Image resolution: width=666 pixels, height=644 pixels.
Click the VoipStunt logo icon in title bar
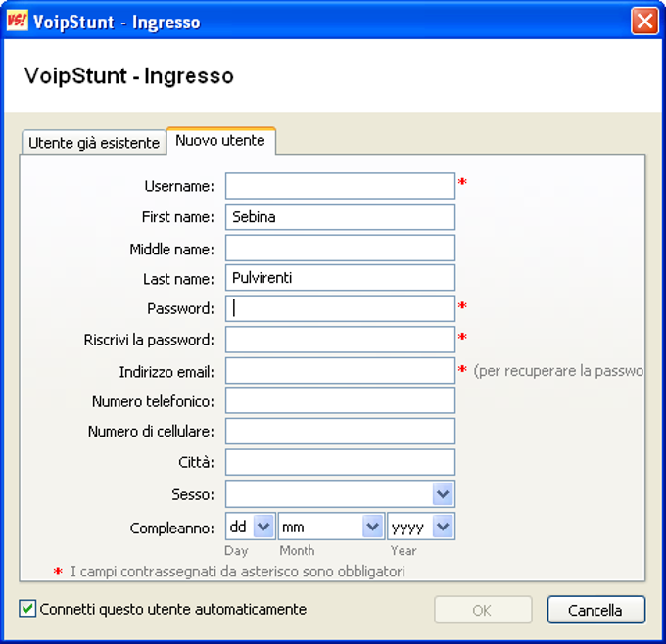(18, 21)
